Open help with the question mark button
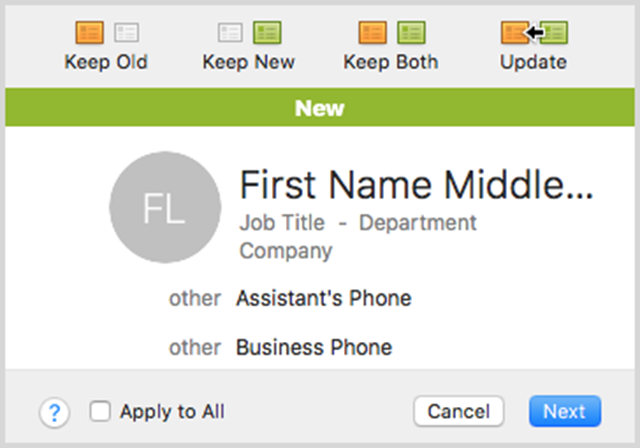640x448 pixels. pos(53,411)
